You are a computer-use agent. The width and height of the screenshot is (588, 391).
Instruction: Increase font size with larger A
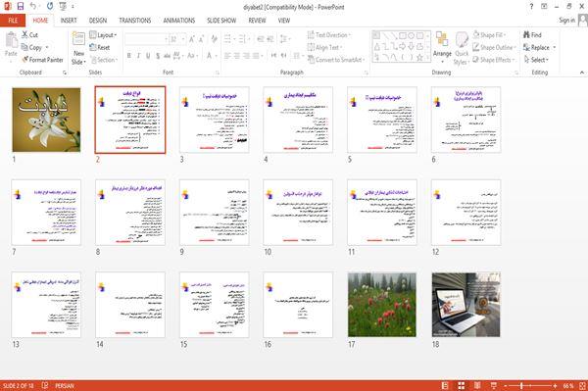click(192, 39)
